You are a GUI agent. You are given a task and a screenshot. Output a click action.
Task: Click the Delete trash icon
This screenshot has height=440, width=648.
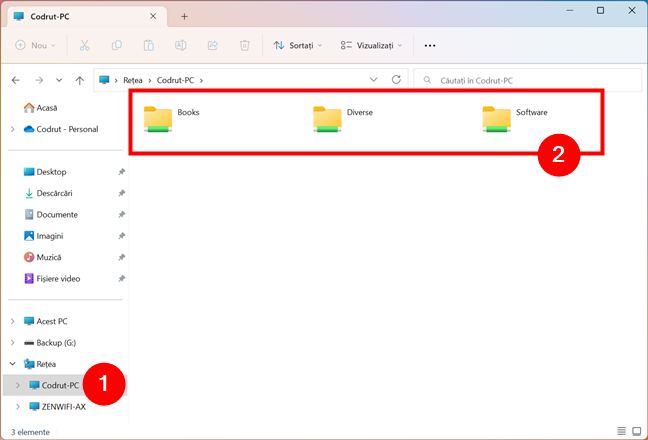click(x=245, y=45)
